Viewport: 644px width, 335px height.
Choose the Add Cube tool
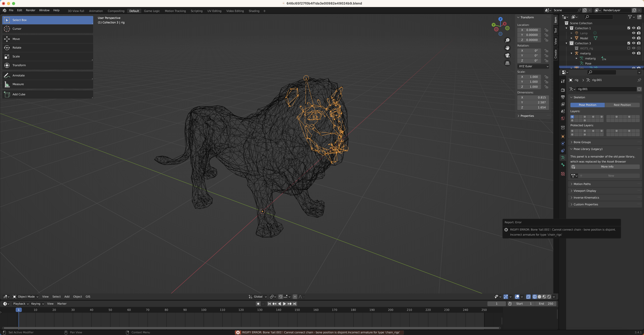(x=48, y=94)
